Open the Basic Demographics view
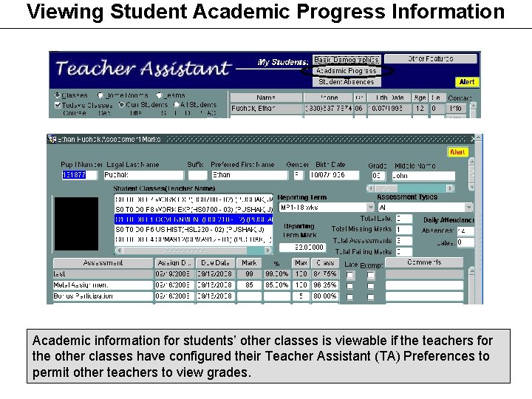The image size is (532, 399). [347, 60]
